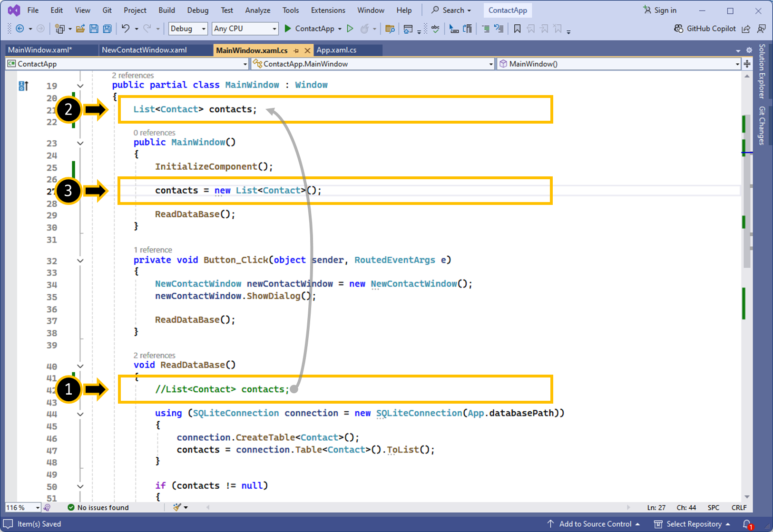Collapse the Button_Click method at line 32

pyautogui.click(x=80, y=261)
